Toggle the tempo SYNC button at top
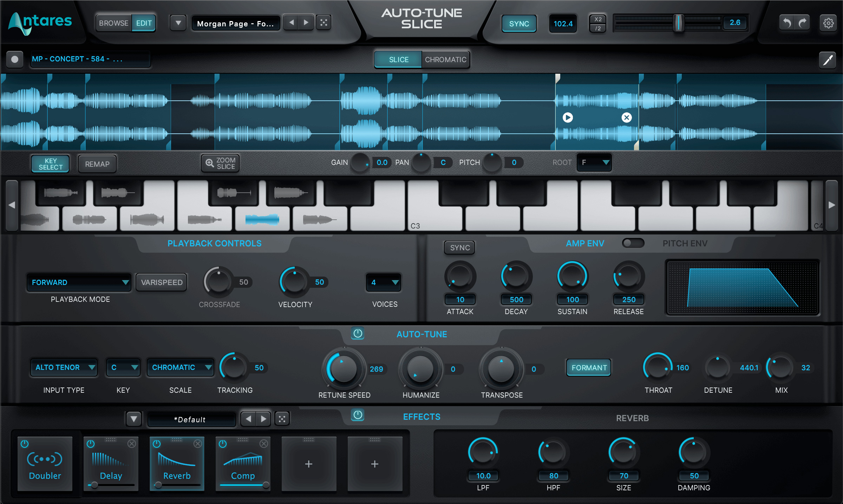Viewport: 843px width, 504px height. tap(519, 24)
